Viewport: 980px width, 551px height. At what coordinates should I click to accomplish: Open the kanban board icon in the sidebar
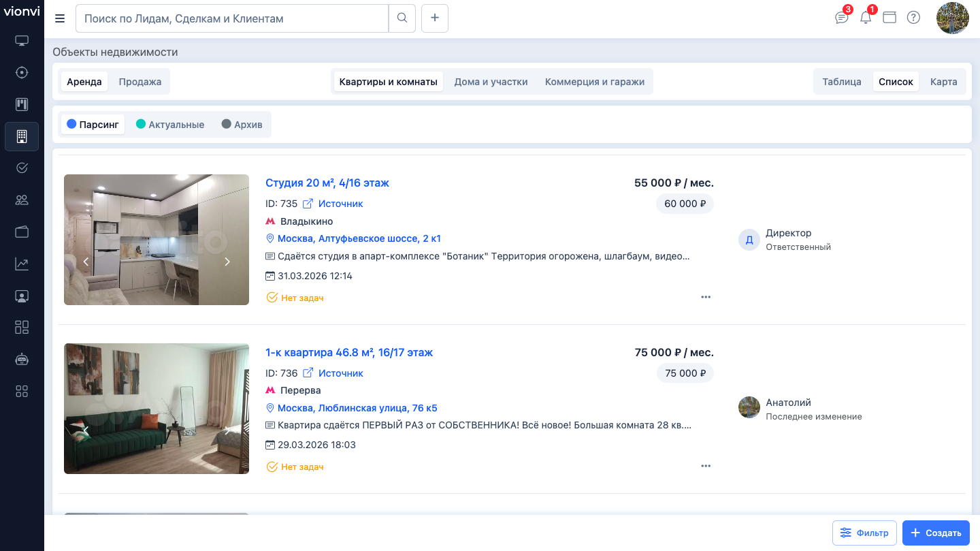point(22,104)
